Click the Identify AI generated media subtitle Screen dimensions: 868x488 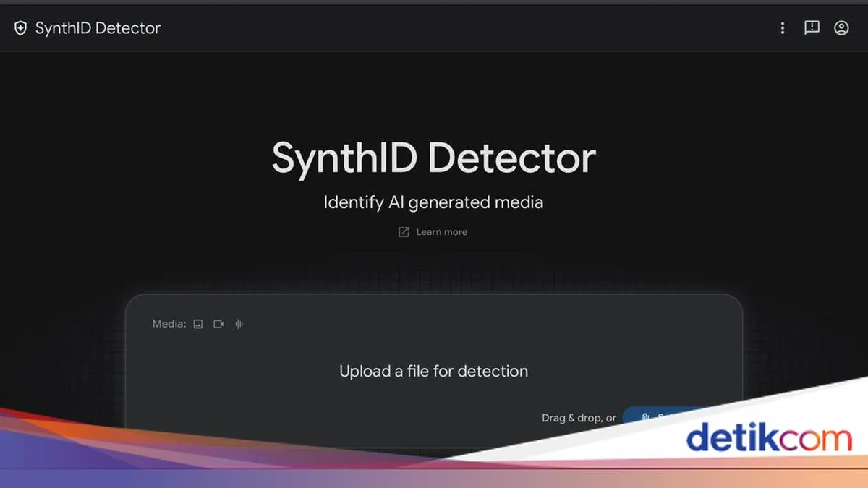(433, 202)
